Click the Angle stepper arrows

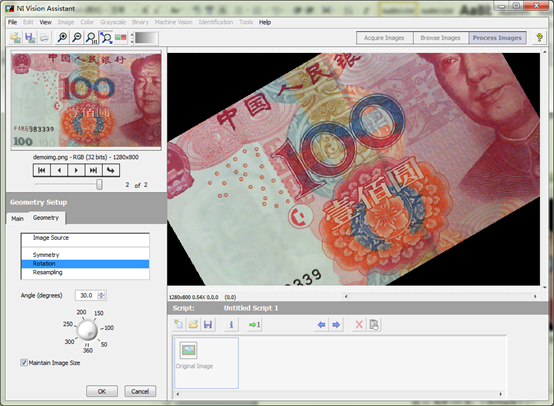(x=101, y=295)
